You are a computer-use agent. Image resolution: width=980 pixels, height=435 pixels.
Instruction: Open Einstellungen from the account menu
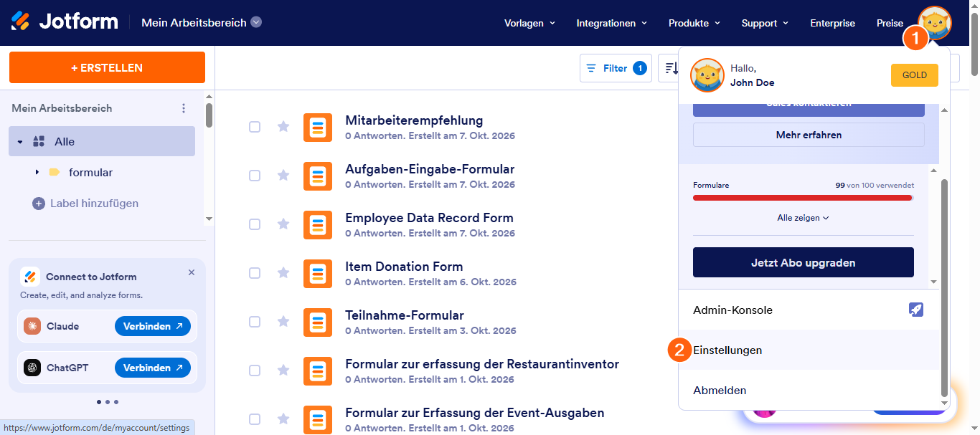[x=809, y=350]
